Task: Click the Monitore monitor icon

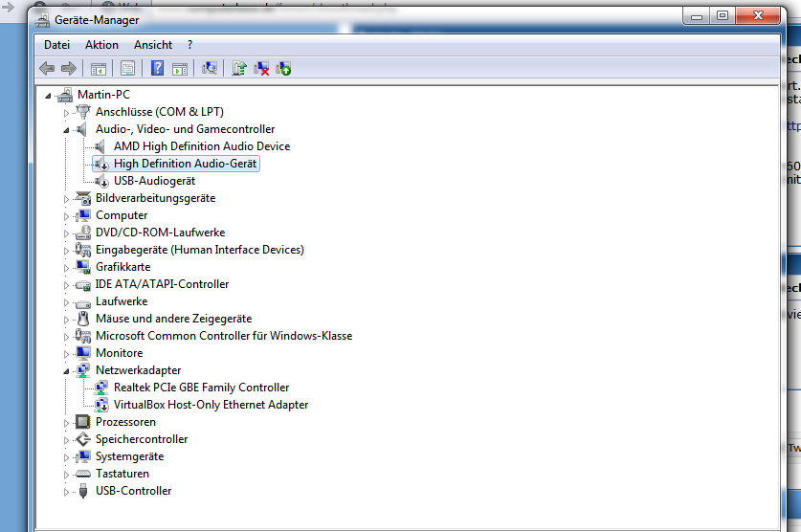Action: pos(82,353)
